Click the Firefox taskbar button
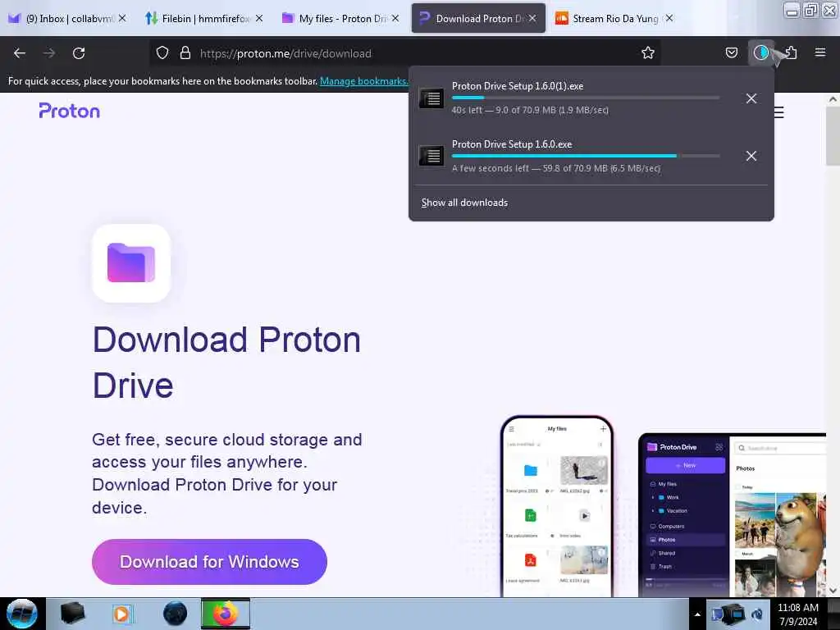 [x=226, y=614]
